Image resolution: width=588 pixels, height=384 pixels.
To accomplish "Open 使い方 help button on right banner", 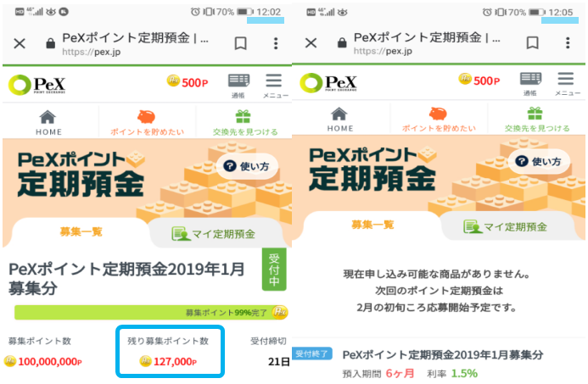I will pos(539,161).
